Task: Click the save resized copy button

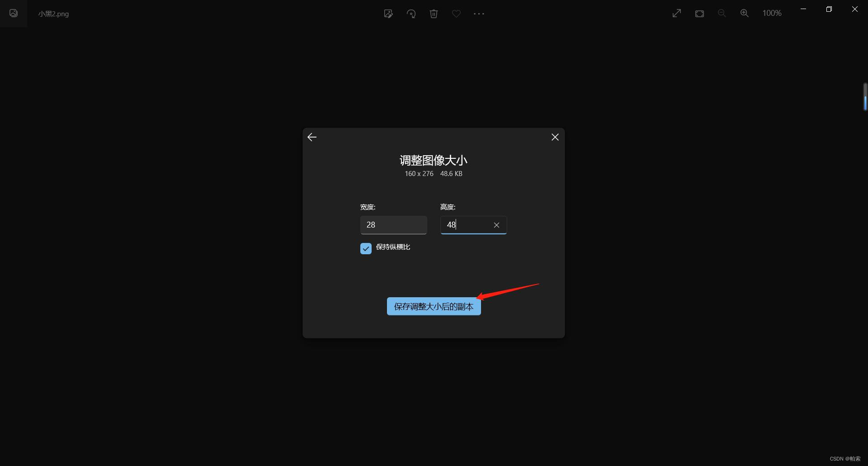Action: coord(434,306)
